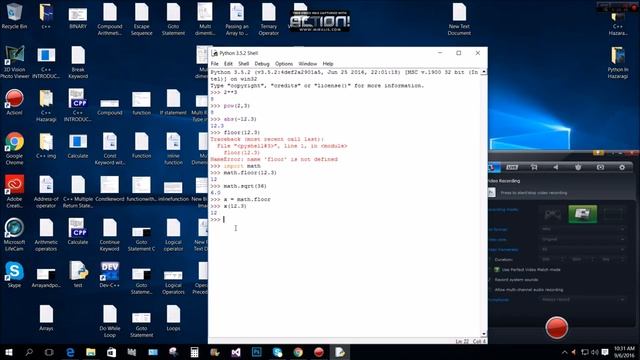Launch 3D Vision Photo Viewer shortcut
The height and width of the screenshot is (360, 640).
14,62
